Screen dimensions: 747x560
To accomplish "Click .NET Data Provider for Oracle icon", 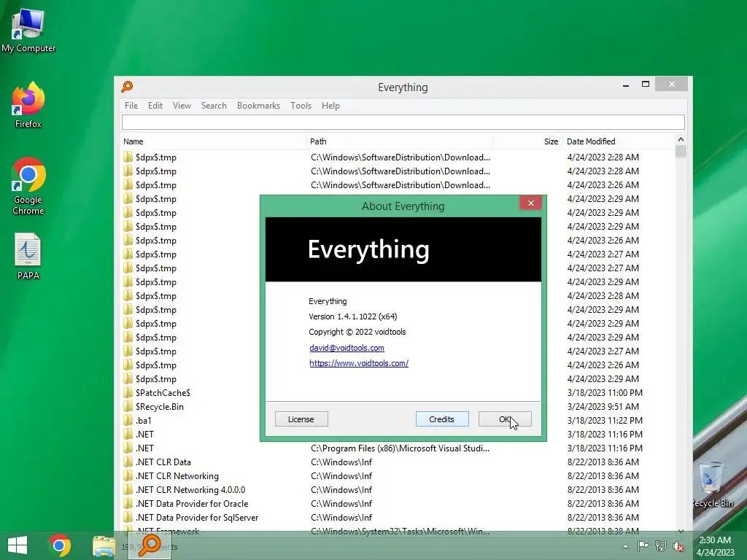I will 128,503.
